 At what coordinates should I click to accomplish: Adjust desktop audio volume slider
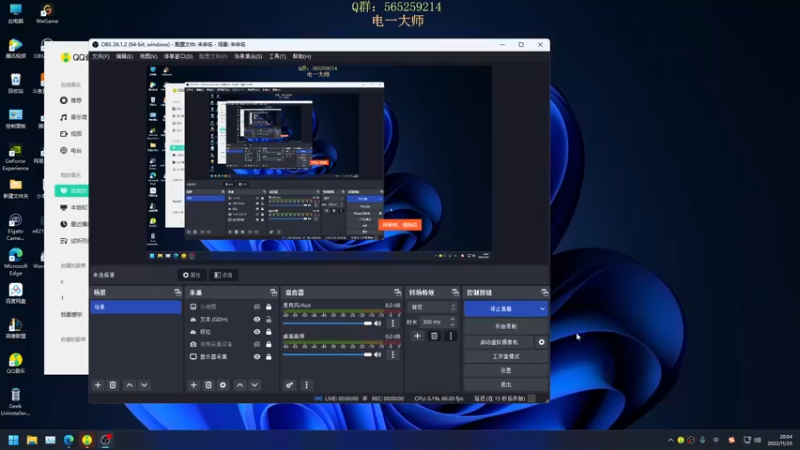(327, 355)
